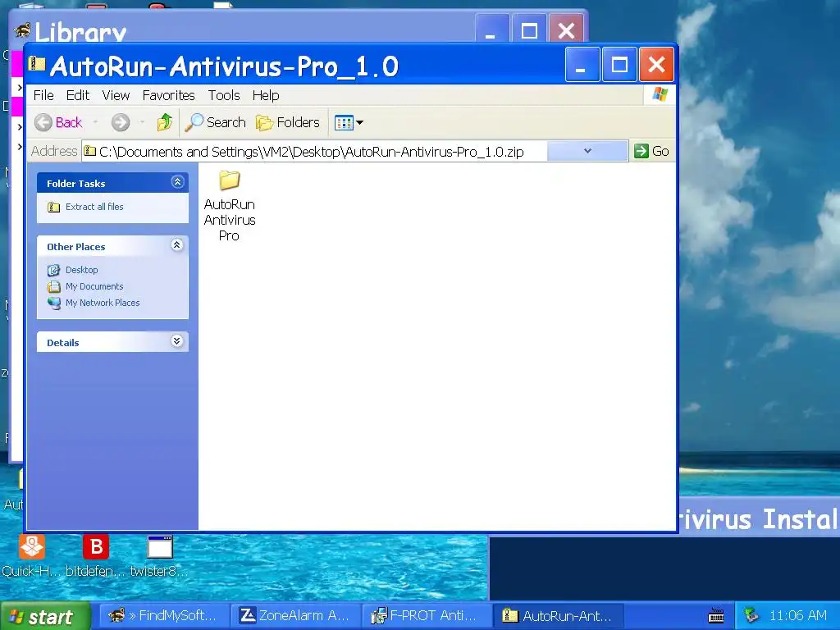Select the twister8 desktop icon
This screenshot has height=630, width=840.
click(159, 556)
